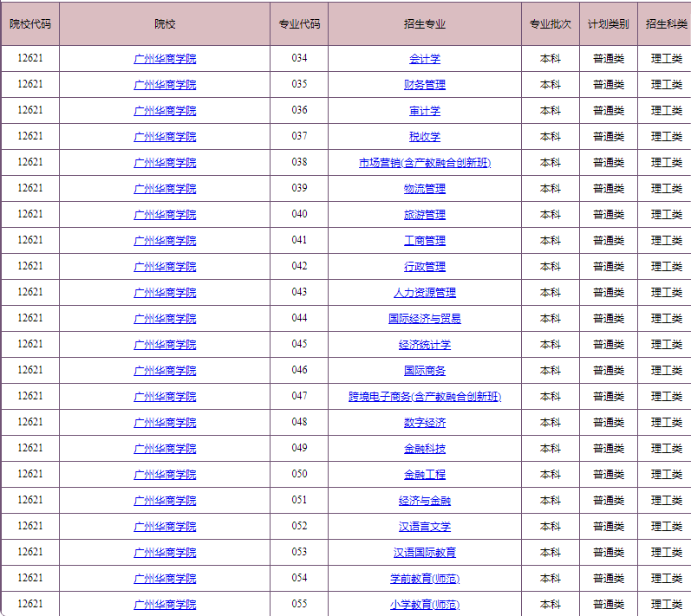Open 广州华商学院 link in row 038

(x=165, y=163)
